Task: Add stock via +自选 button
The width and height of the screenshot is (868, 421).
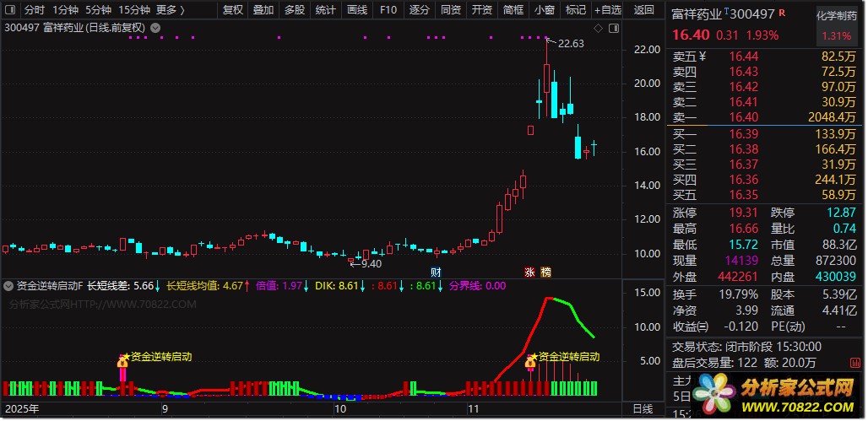Action: 608,9
